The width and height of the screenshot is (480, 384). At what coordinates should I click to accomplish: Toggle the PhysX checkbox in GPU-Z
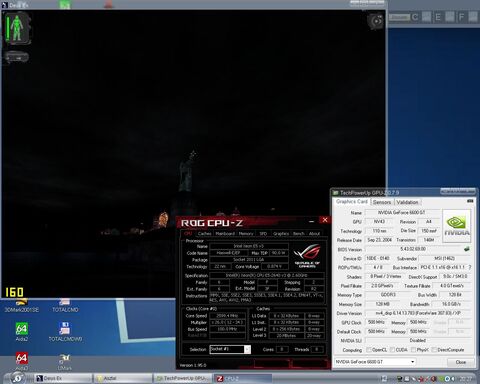(x=414, y=350)
